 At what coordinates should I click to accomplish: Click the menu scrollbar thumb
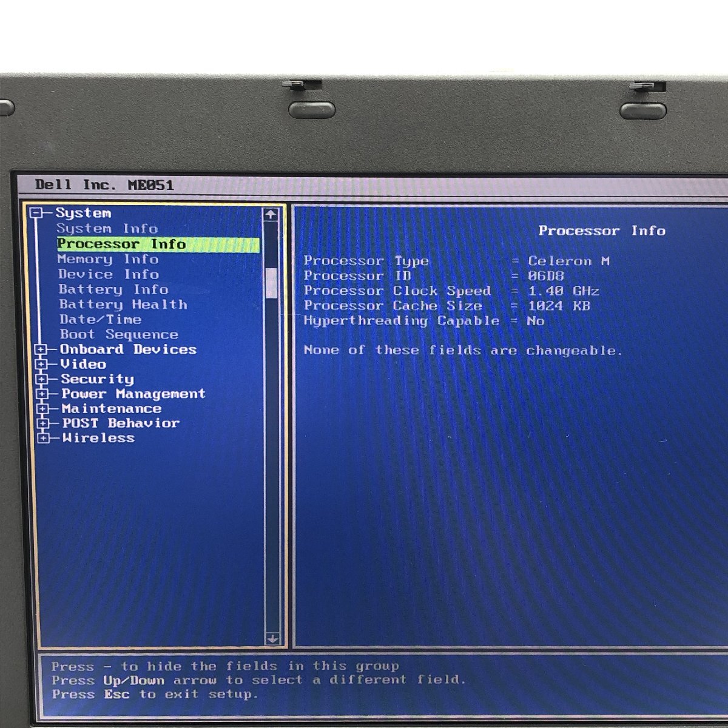click(271, 283)
